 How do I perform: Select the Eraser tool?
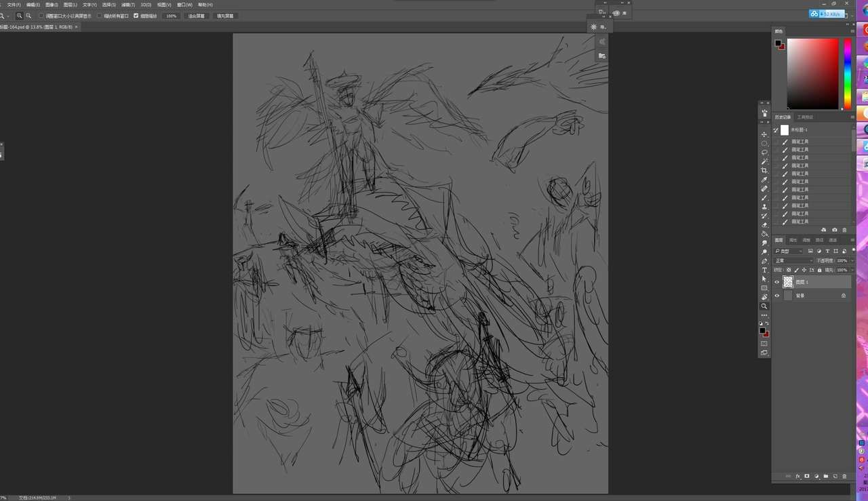(x=764, y=224)
